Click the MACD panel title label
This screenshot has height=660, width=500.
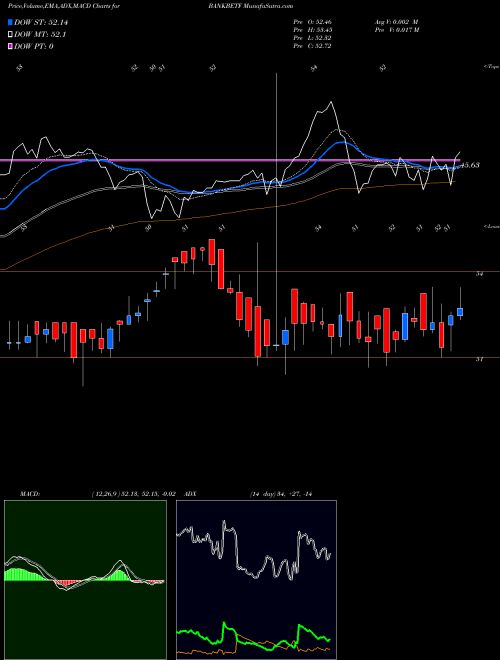pos(29,494)
